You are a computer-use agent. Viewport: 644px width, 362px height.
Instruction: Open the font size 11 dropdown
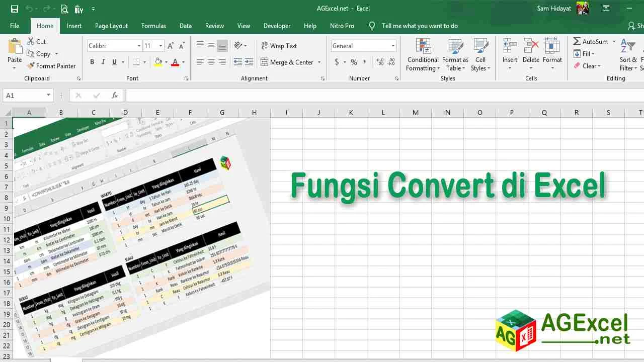click(160, 46)
